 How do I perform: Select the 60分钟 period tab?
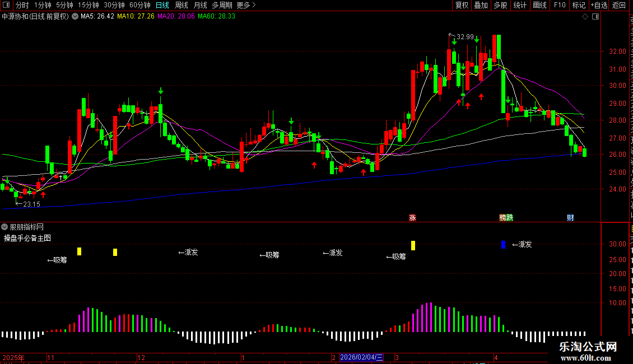pos(139,5)
